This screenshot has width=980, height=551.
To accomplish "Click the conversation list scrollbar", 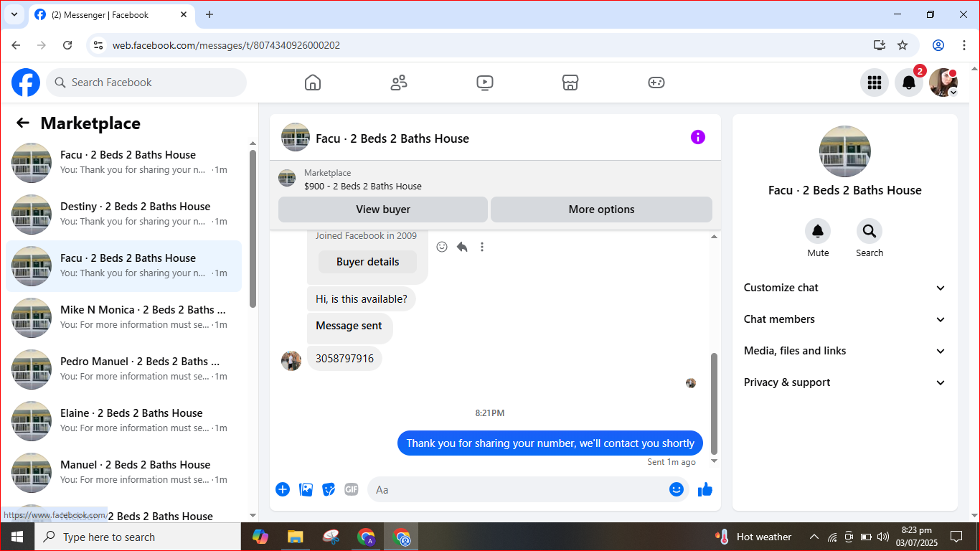I will point(253,228).
